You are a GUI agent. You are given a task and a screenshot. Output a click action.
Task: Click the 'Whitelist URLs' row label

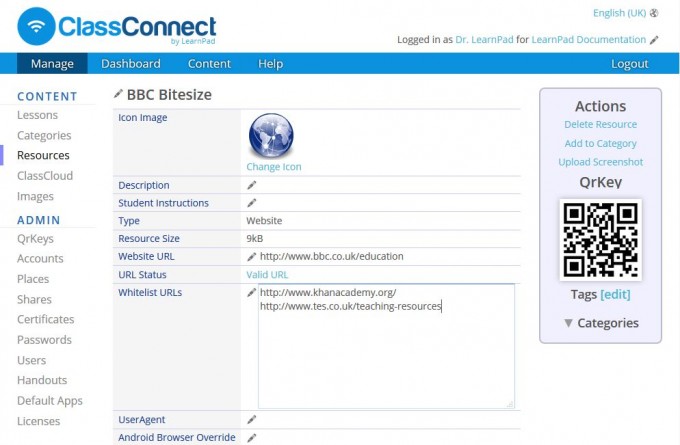(150, 292)
